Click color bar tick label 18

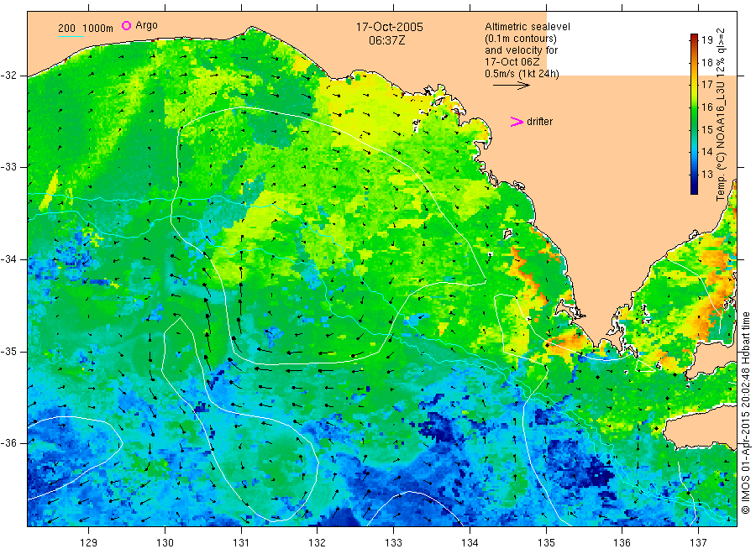coord(706,62)
